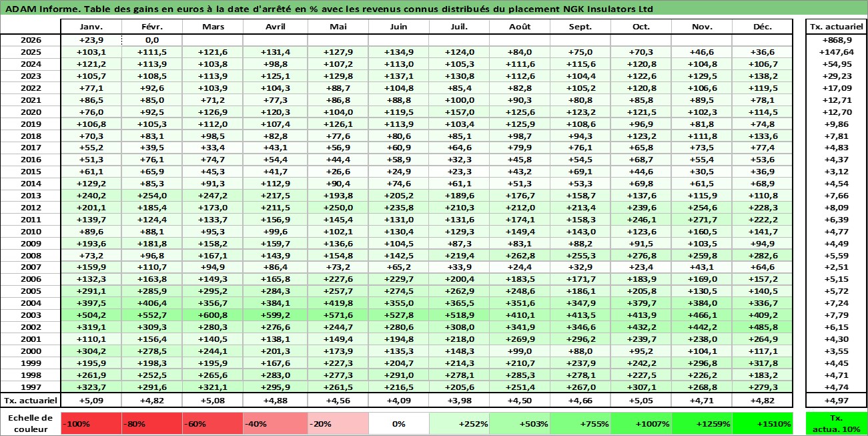Click the Déc. column header
868x436 pixels.
[762, 27]
